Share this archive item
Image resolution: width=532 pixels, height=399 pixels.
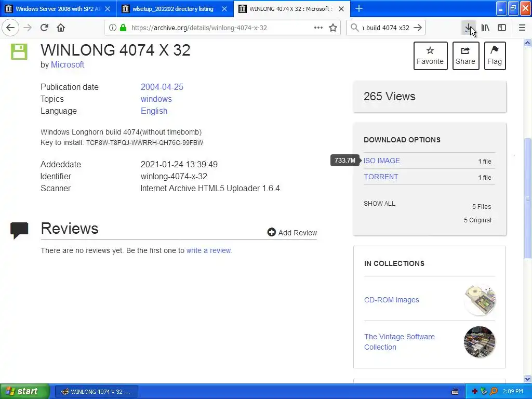pyautogui.click(x=465, y=56)
